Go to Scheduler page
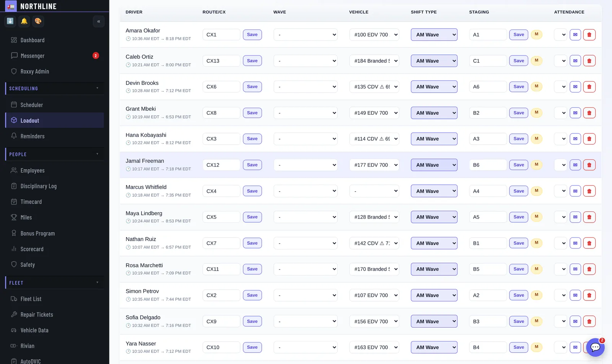This screenshot has height=364, width=612. pos(54,105)
